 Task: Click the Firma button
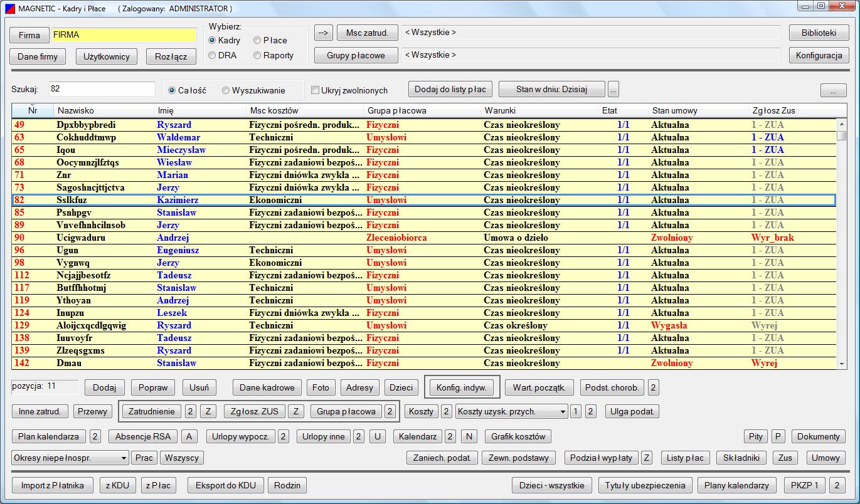click(29, 35)
